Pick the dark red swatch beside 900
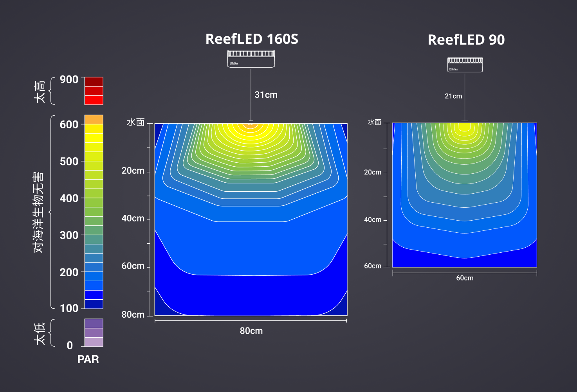Viewport: 577px width, 392px height. point(94,81)
